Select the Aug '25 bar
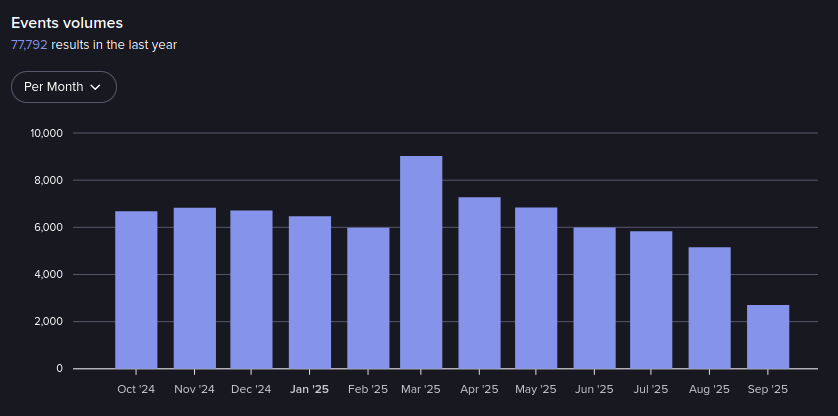Image resolution: width=838 pixels, height=416 pixels. click(x=709, y=308)
